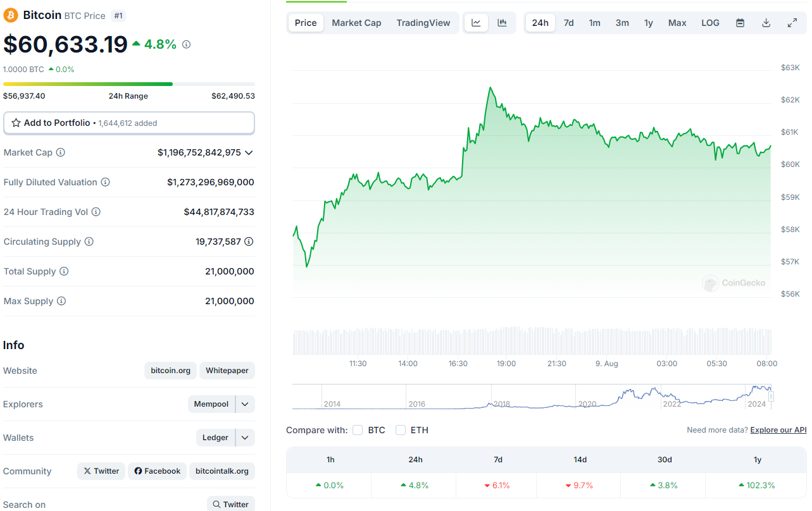Click the info icon beside 4.8% price change

click(186, 44)
